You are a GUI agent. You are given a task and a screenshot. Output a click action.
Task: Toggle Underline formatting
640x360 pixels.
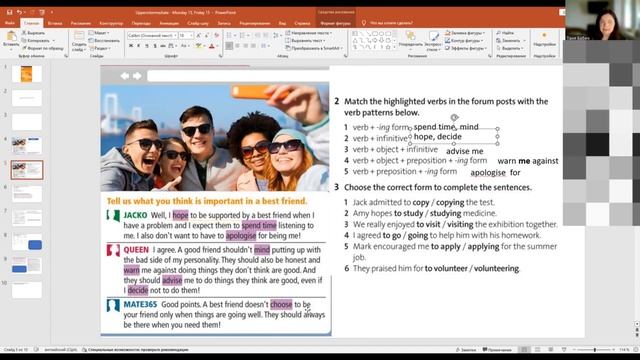tap(147, 46)
